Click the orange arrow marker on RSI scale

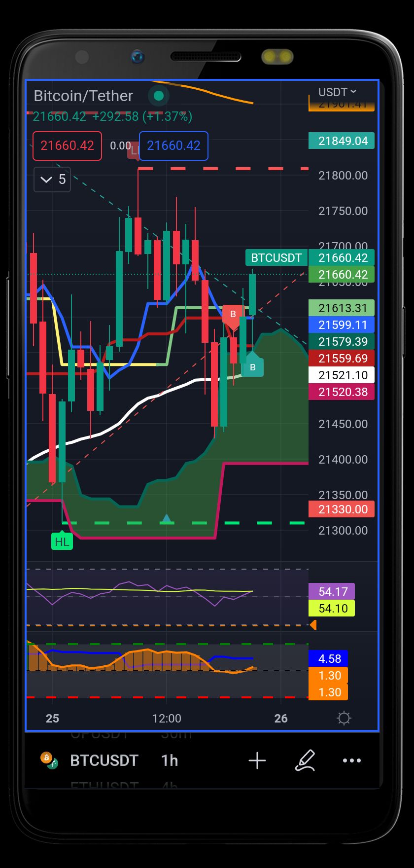[x=312, y=625]
